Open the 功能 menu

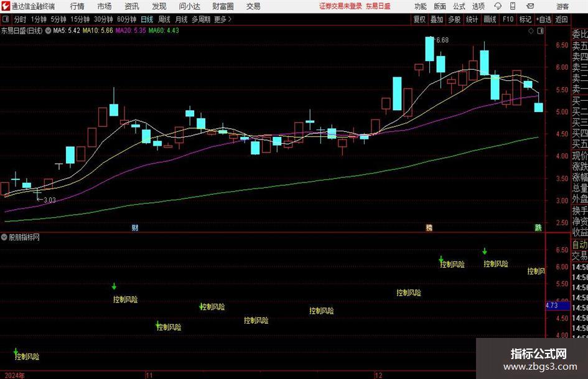[421, 6]
